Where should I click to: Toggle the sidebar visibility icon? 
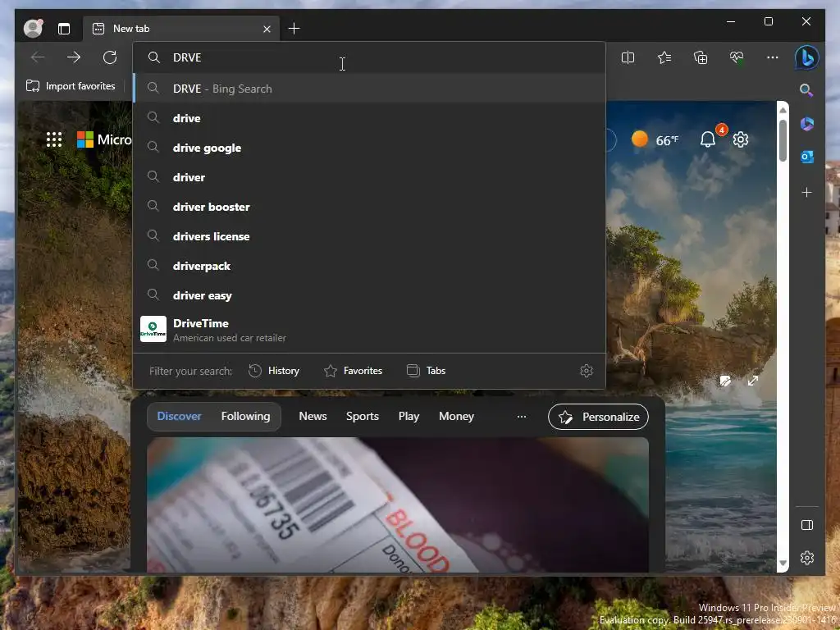(x=807, y=525)
